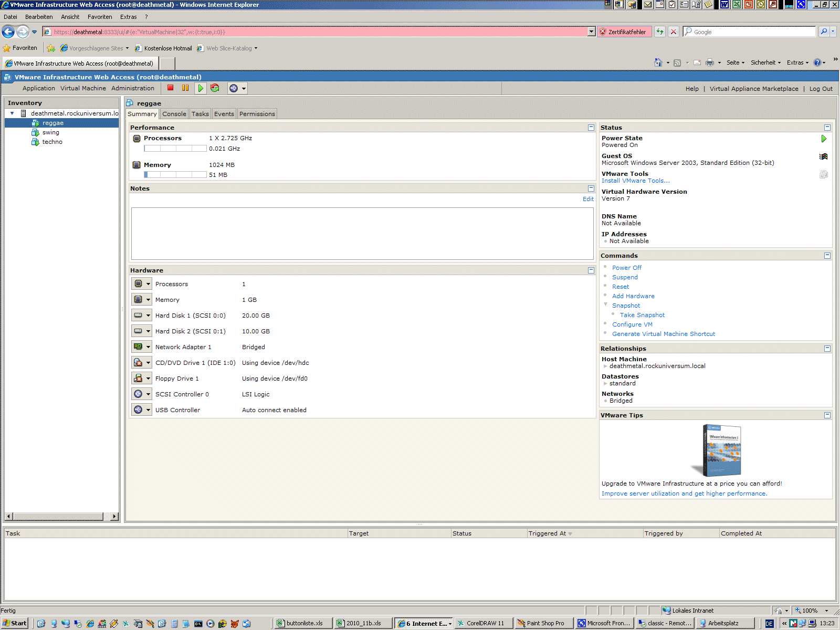The width and height of the screenshot is (840, 630).
Task: Open Hard Disk 1 dropdown icon
Action: coord(141,316)
